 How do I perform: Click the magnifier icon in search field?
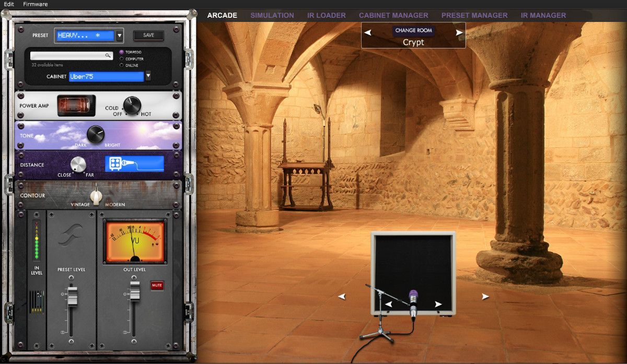click(108, 55)
